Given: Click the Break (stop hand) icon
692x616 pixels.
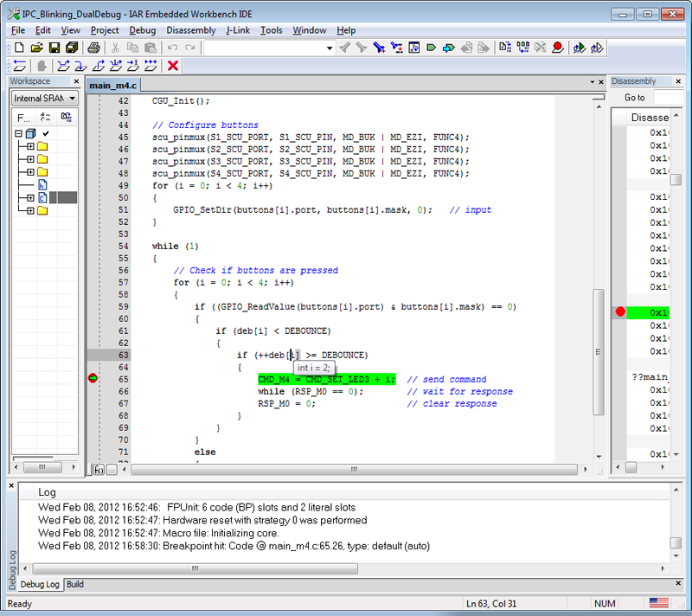Looking at the screenshot, I should click(42, 66).
